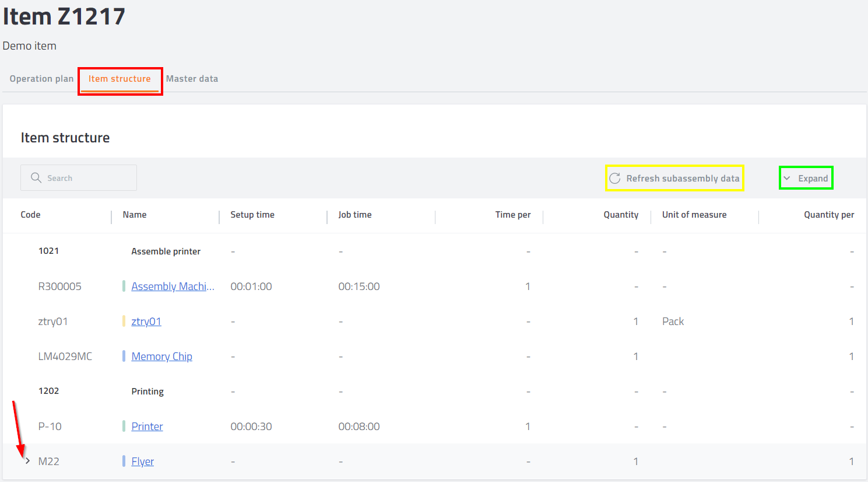The width and height of the screenshot is (868, 482).
Task: Select the P-10 code cell
Action: 50,427
